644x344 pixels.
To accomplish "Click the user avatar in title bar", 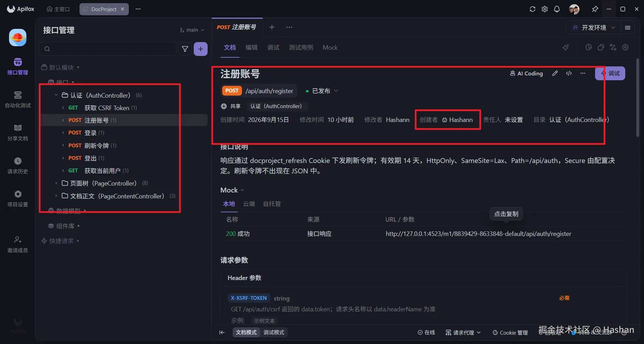I will pos(574,9).
